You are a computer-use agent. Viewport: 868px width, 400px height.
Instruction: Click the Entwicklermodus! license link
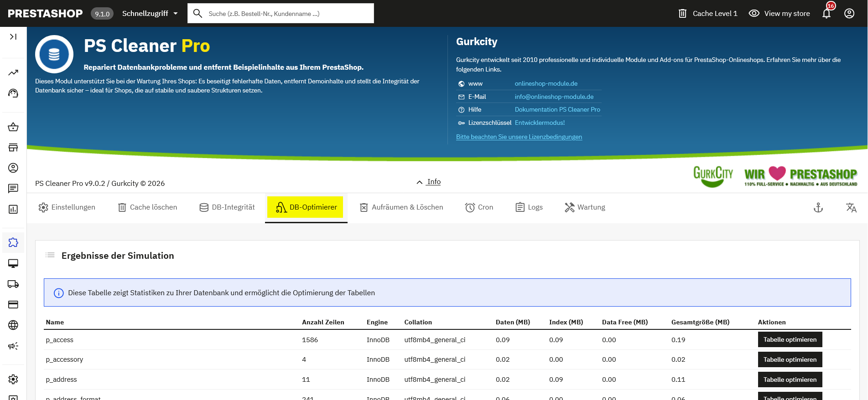[x=540, y=123]
